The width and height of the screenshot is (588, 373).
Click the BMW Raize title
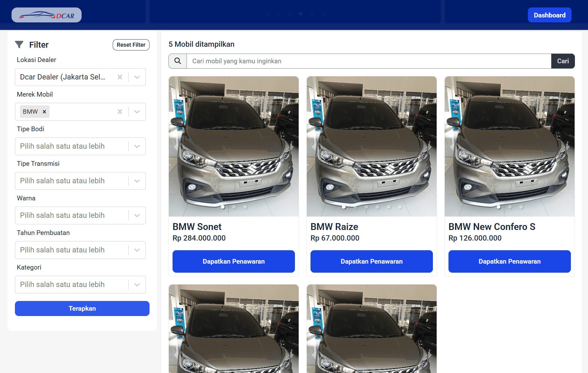coord(334,227)
